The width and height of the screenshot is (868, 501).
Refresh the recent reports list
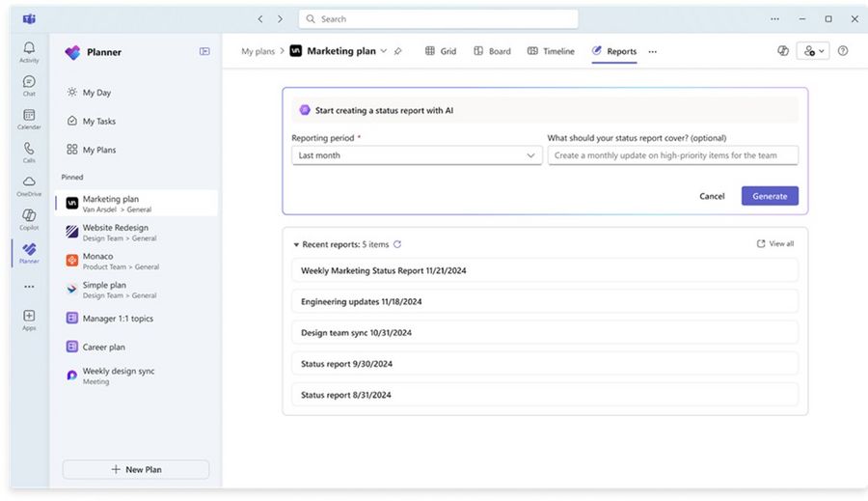397,244
